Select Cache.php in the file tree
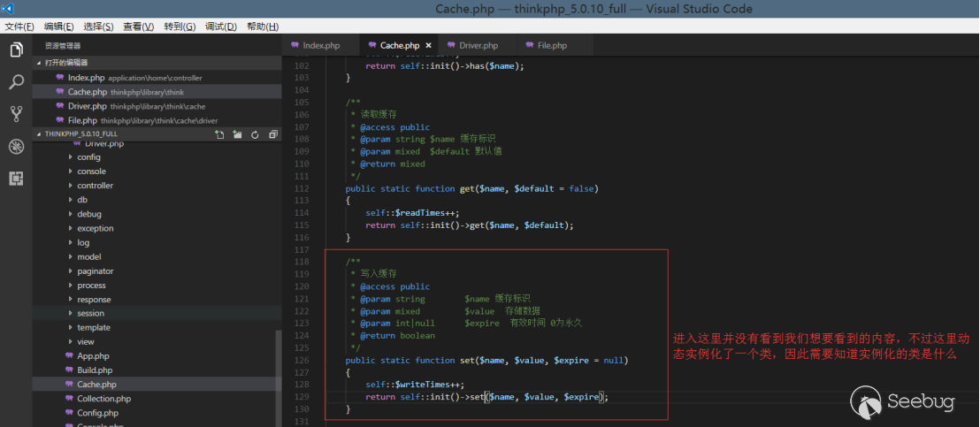Screen dimensions: 980x427 click(157, 385)
